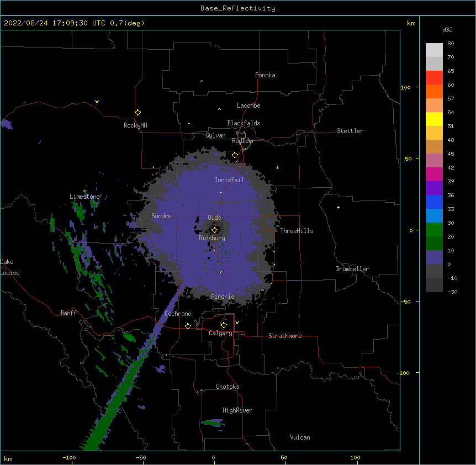Click the km unit label at top right
The image size is (476, 465).
[411, 23]
